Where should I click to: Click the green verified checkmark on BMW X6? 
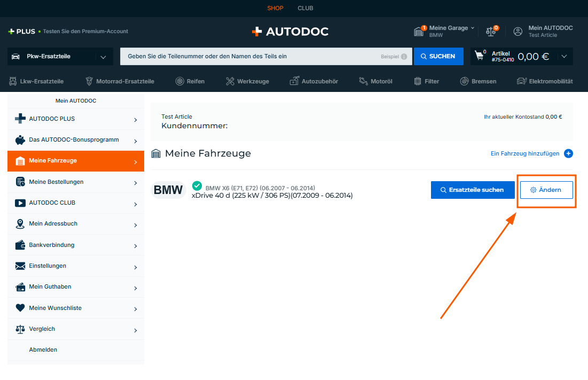(197, 185)
